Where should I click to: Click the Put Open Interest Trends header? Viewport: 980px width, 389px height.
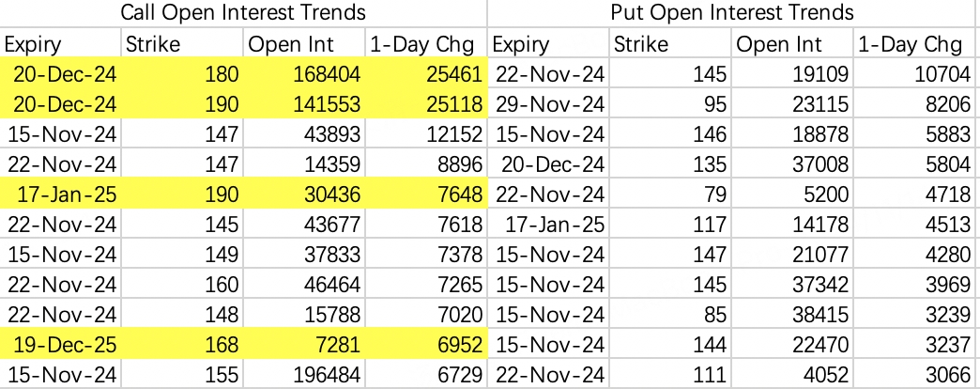click(732, 13)
